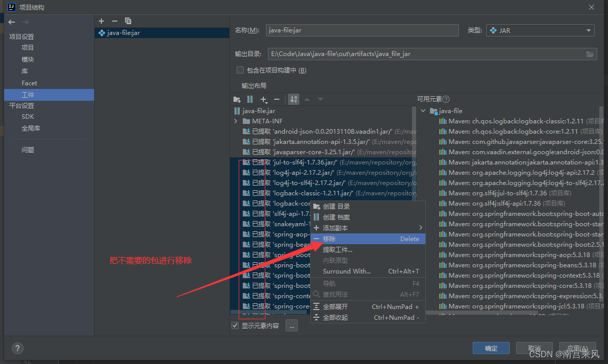The width and height of the screenshot is (608, 364).
Task: Browse output directory folder icon
Action: (590, 54)
